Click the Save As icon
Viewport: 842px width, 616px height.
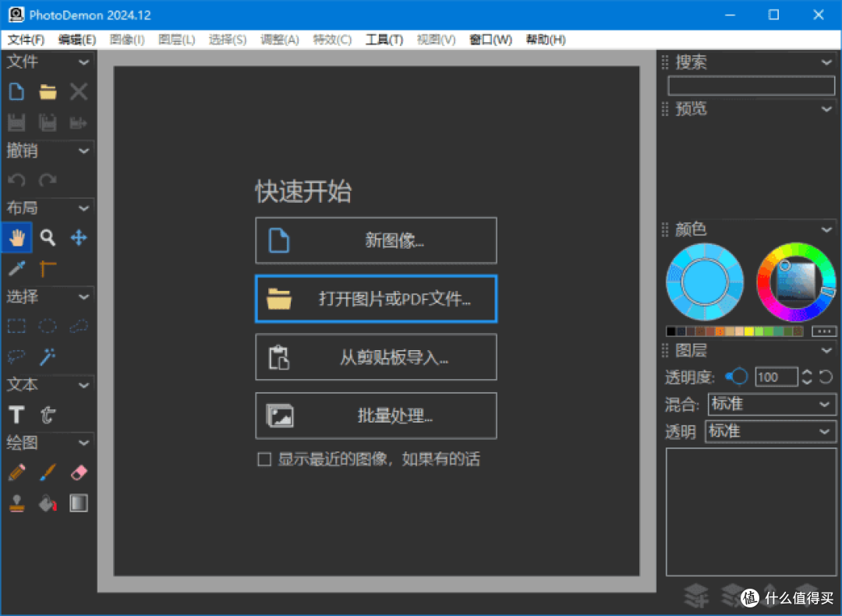[x=79, y=122]
